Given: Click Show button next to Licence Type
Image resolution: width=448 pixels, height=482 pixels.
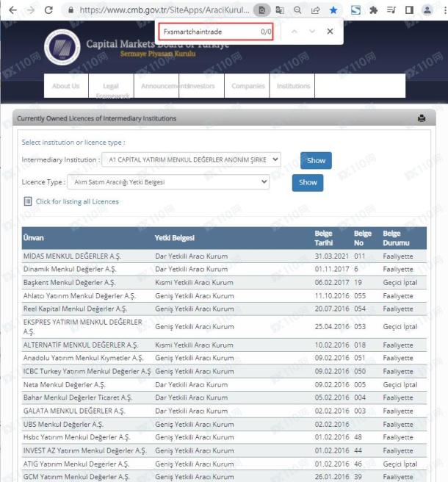Looking at the screenshot, I should pos(308,183).
